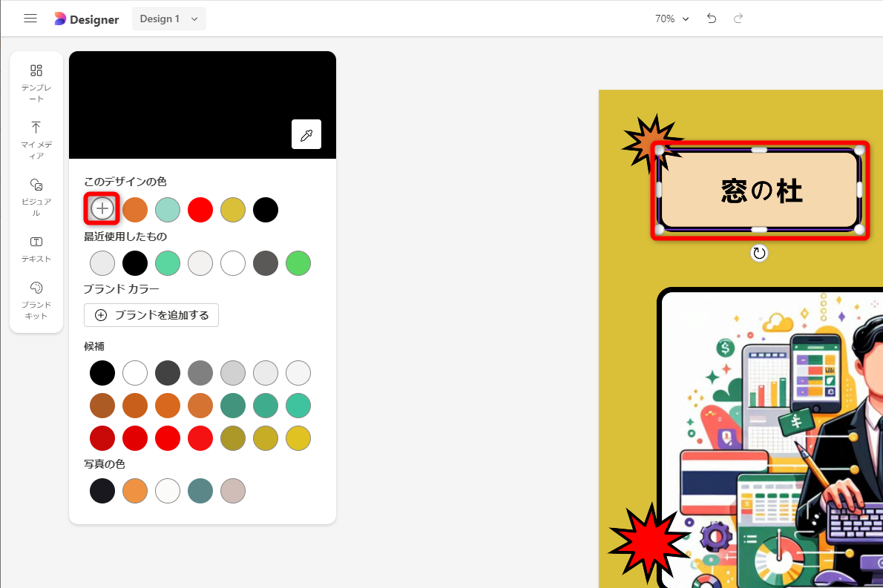This screenshot has width=883, height=588.
Task: Select the テキスト text tool
Action: click(x=36, y=249)
